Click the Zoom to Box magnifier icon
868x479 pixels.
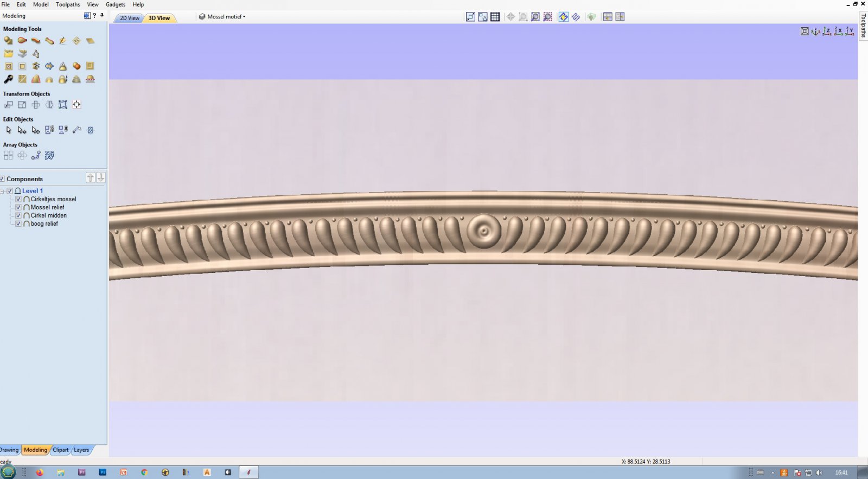click(x=523, y=17)
